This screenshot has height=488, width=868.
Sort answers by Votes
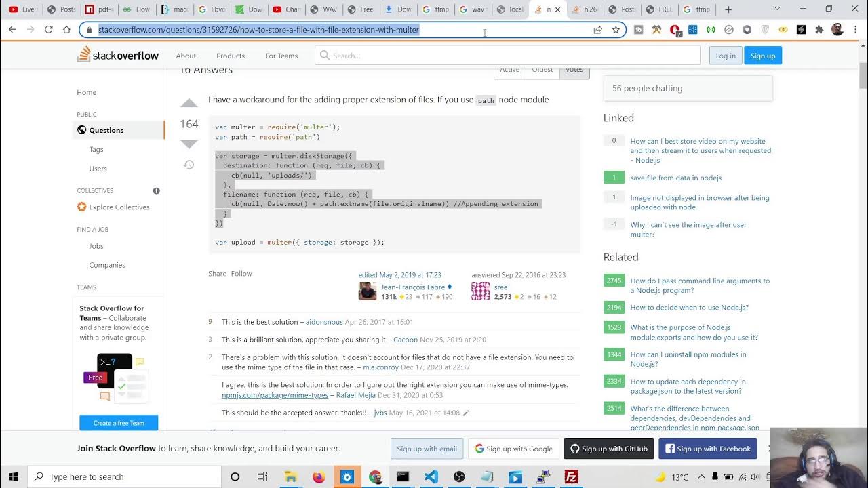click(x=574, y=70)
